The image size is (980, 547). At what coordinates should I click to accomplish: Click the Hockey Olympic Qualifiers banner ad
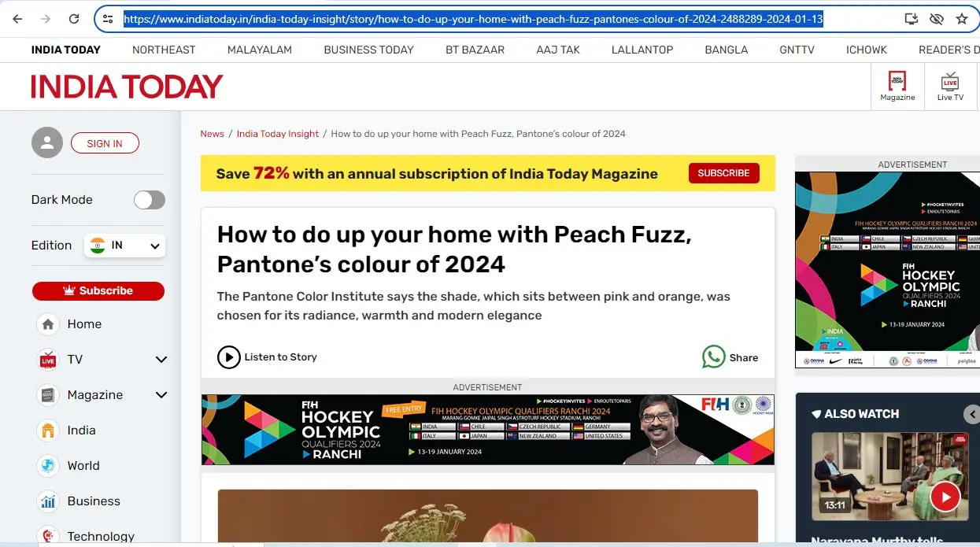488,430
